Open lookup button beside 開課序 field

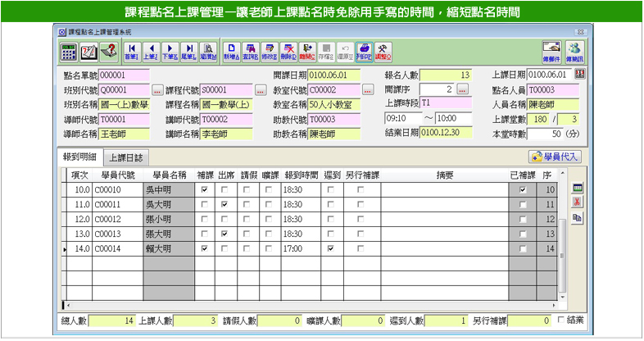(x=462, y=89)
